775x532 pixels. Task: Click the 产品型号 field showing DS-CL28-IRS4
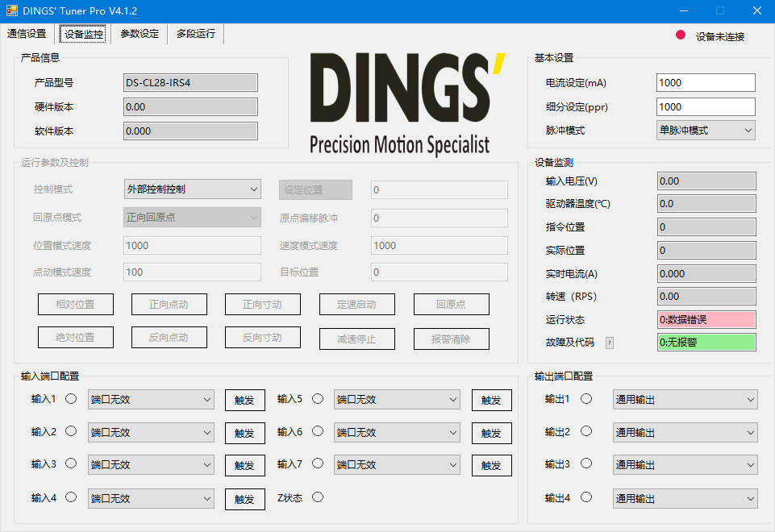[x=190, y=82]
